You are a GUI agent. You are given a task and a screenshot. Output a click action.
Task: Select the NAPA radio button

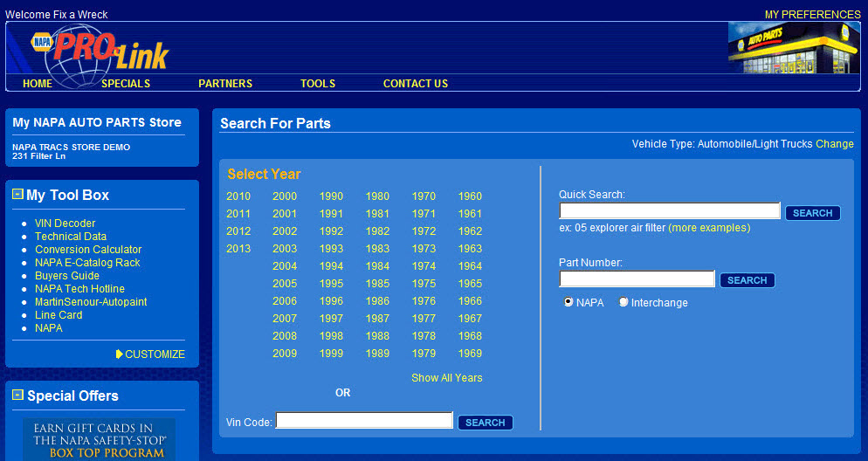click(x=569, y=302)
